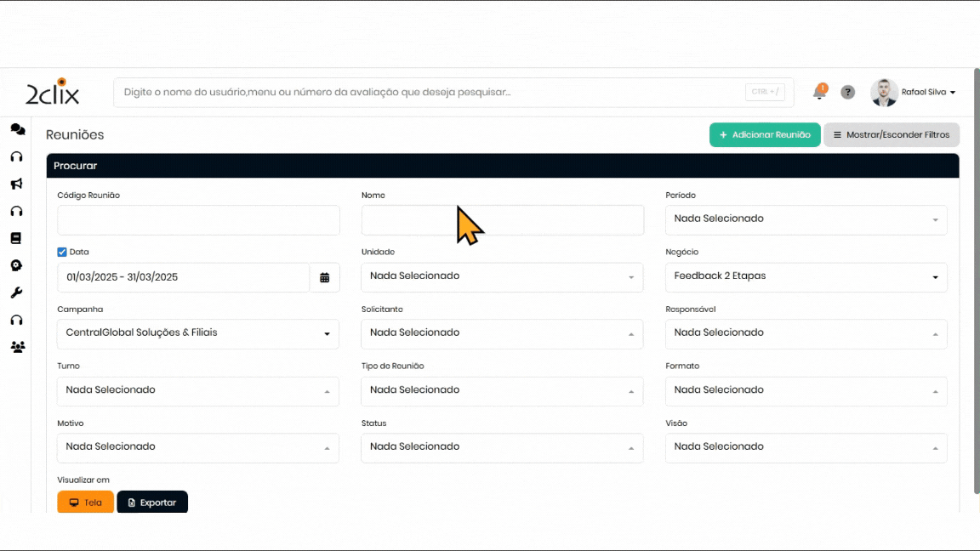980x551 pixels.
Task: Click the Adicionar Reunião button
Action: (x=765, y=135)
